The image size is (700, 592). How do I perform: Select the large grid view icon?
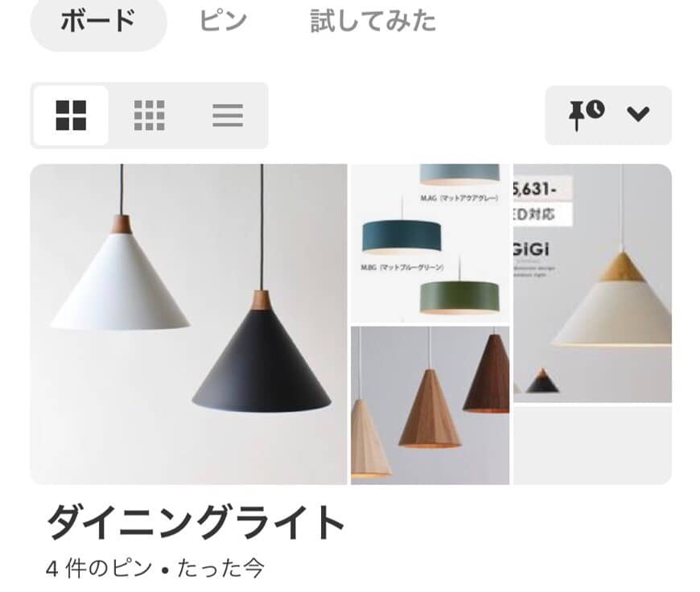pos(71,115)
